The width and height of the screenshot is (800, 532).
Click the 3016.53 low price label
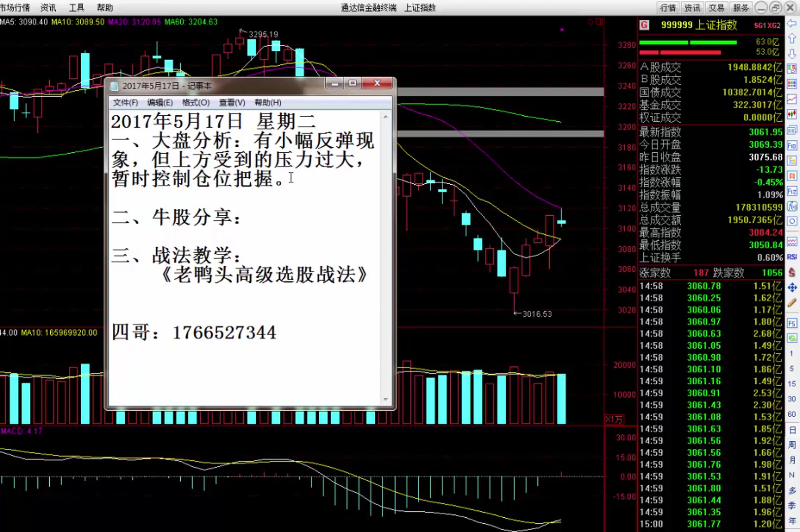pyautogui.click(x=537, y=314)
